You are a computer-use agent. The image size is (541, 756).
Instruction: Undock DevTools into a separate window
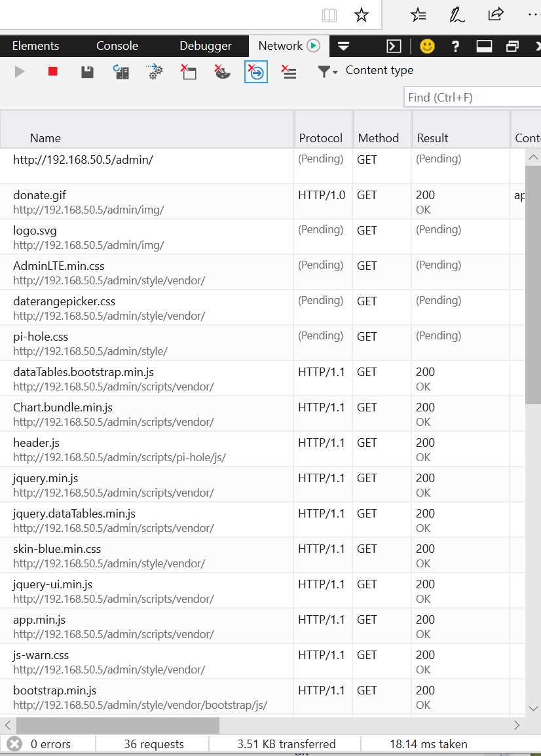click(513, 46)
